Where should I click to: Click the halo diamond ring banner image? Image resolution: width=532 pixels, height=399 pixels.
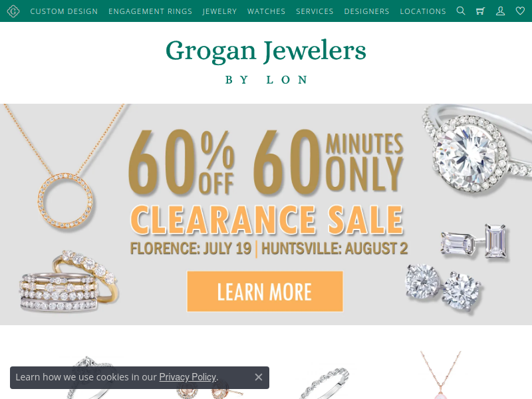pos(475,149)
